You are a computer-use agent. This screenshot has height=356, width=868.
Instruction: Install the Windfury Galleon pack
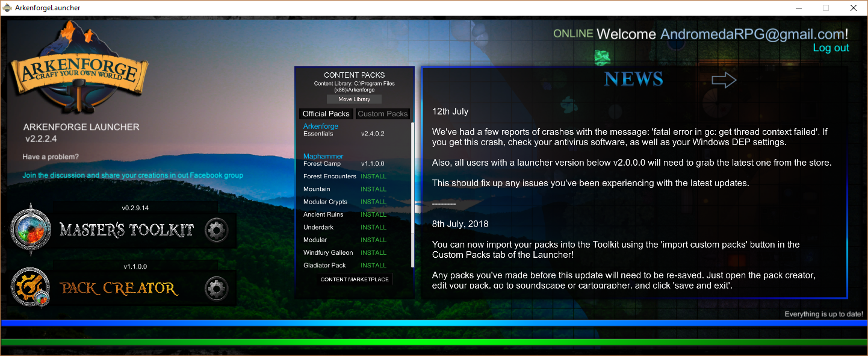[x=373, y=252]
